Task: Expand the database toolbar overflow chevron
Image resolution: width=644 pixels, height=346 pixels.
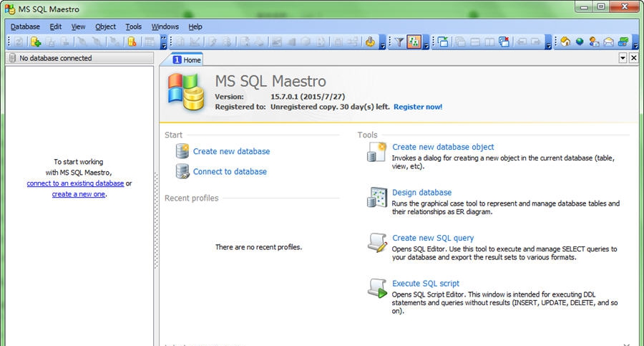Action: click(x=164, y=44)
